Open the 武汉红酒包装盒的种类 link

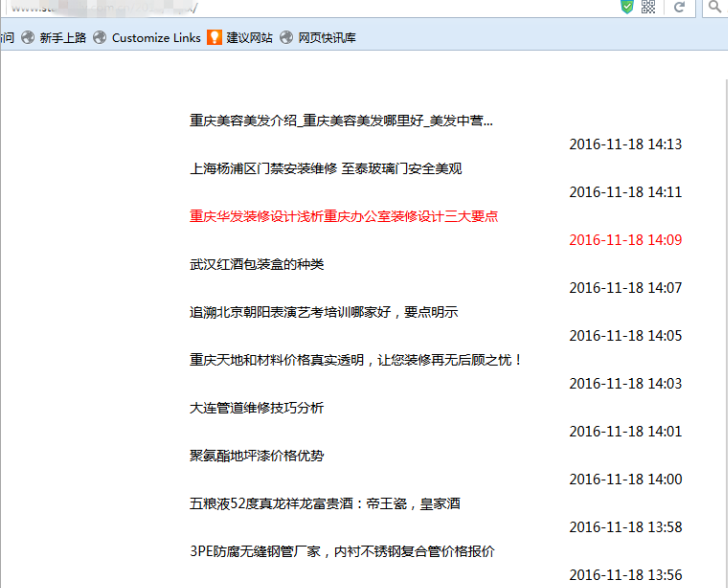click(257, 264)
